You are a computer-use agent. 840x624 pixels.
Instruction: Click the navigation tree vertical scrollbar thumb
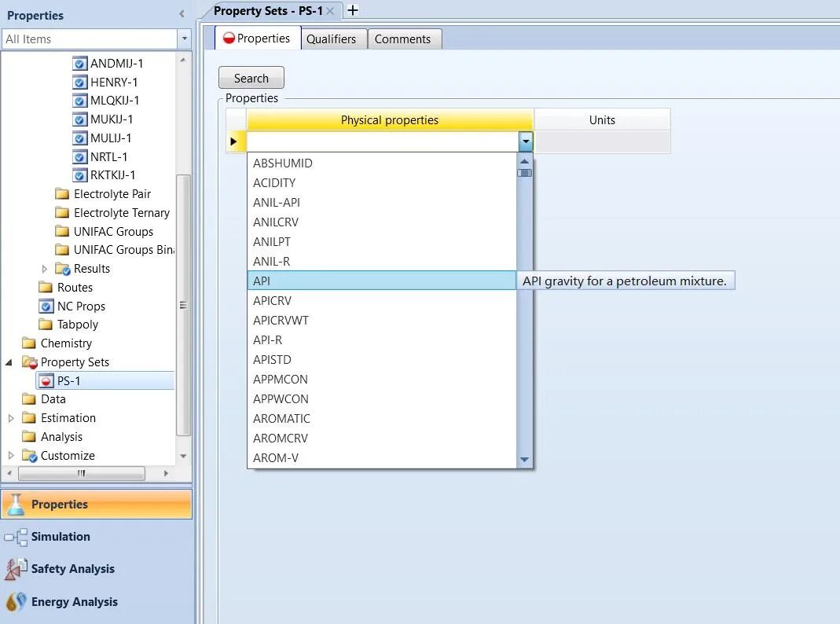183,305
